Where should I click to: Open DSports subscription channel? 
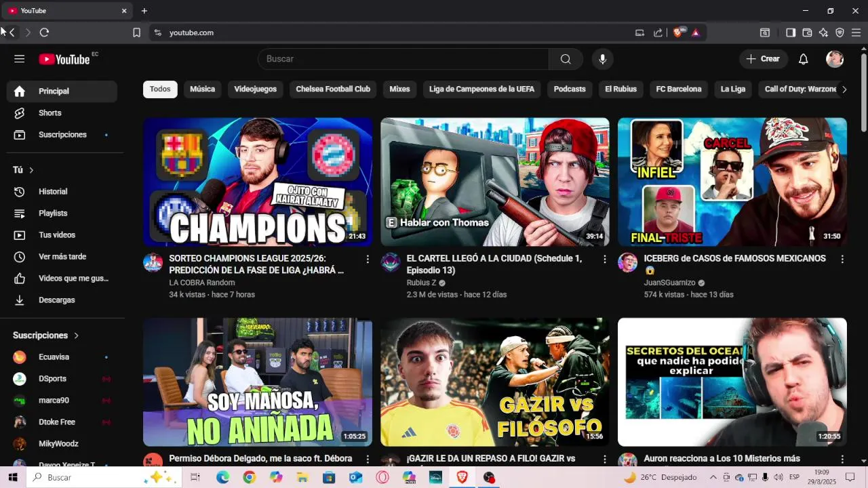click(62, 379)
